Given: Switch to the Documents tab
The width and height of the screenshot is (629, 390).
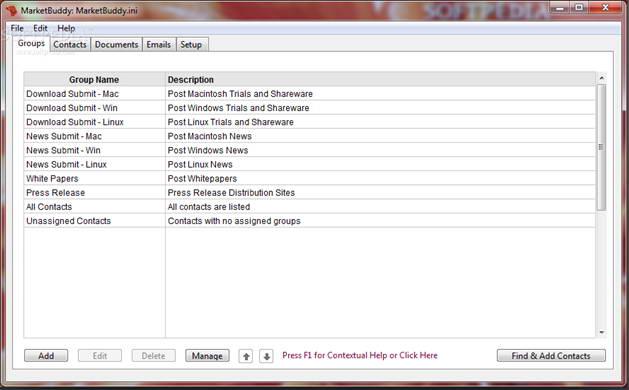Looking at the screenshot, I should (x=116, y=45).
